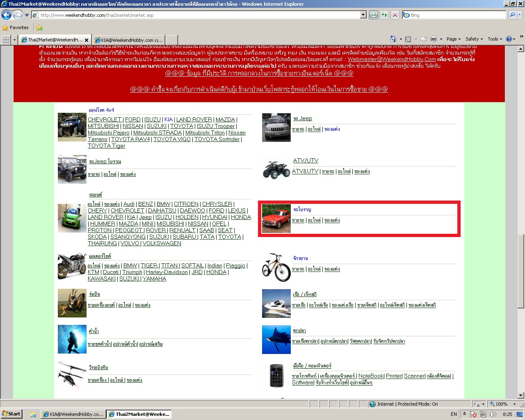Click the red classic car thumbnail
Image resolution: width=525 pixels, height=420 pixels.
276,219
